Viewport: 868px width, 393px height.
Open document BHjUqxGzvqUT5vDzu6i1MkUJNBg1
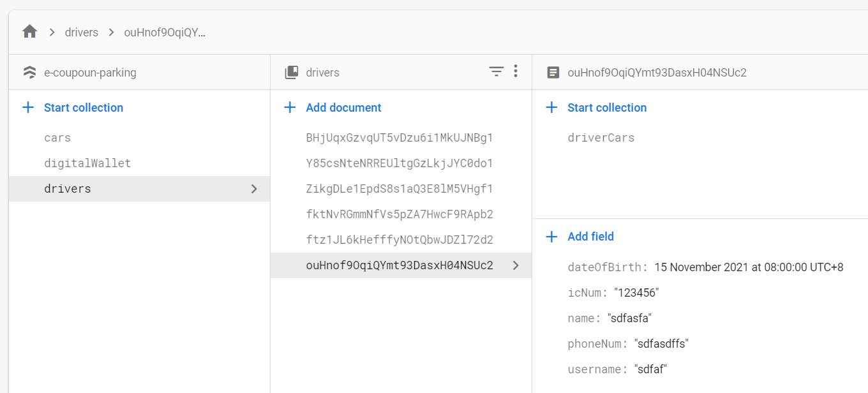401,138
